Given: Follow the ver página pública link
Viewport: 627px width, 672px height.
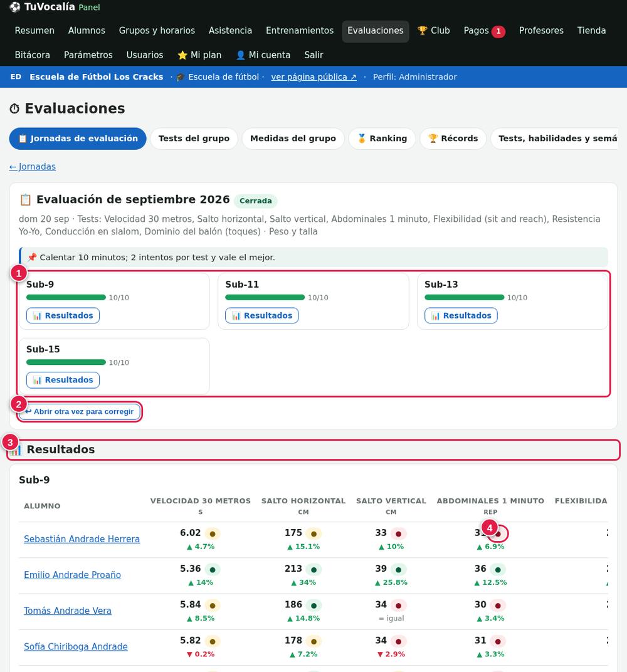Looking at the screenshot, I should click(313, 77).
